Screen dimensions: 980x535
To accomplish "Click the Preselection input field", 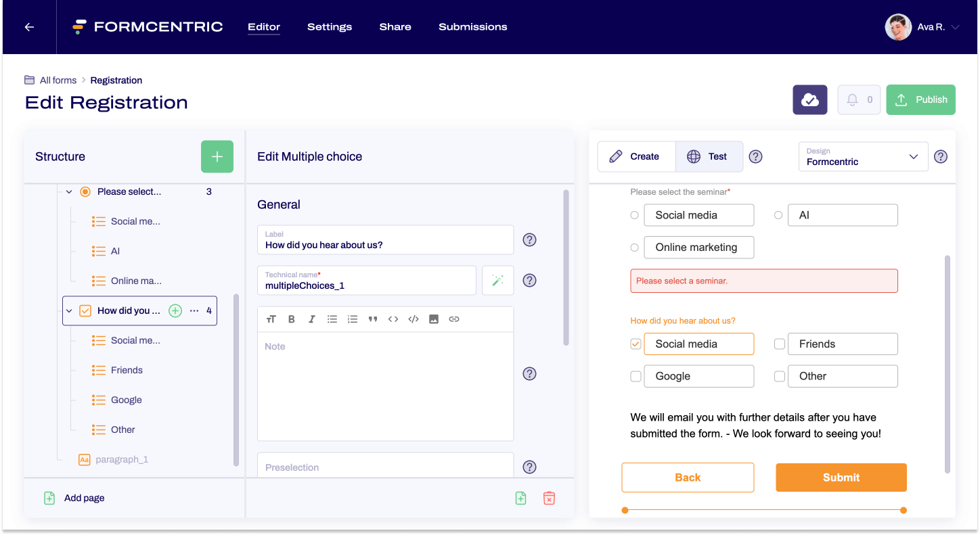I will tap(385, 467).
